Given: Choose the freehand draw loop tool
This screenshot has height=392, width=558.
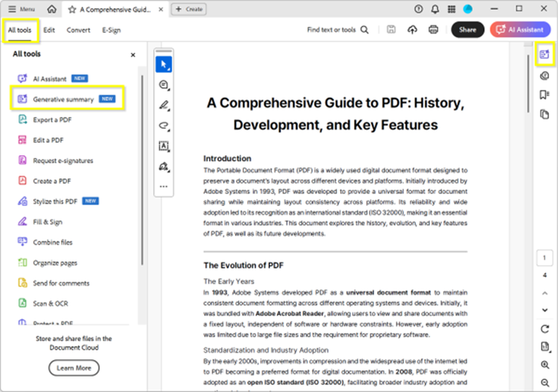Looking at the screenshot, I should point(164,126).
